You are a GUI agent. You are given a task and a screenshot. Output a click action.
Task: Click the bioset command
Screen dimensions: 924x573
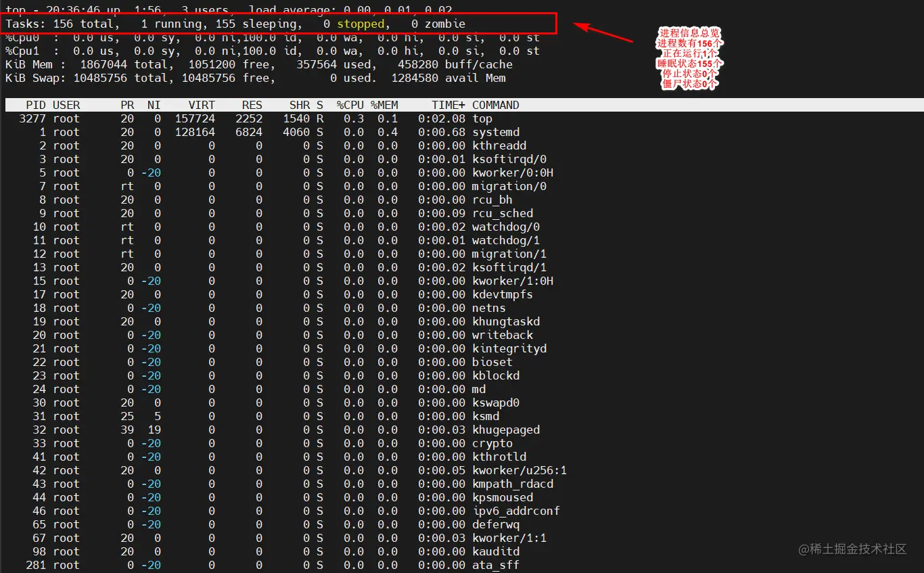[492, 362]
